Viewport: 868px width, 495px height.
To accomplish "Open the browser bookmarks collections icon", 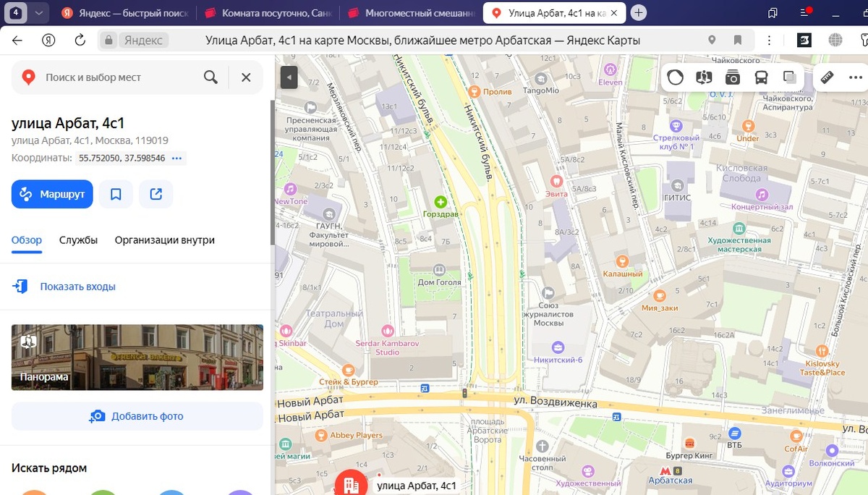I will pos(773,13).
